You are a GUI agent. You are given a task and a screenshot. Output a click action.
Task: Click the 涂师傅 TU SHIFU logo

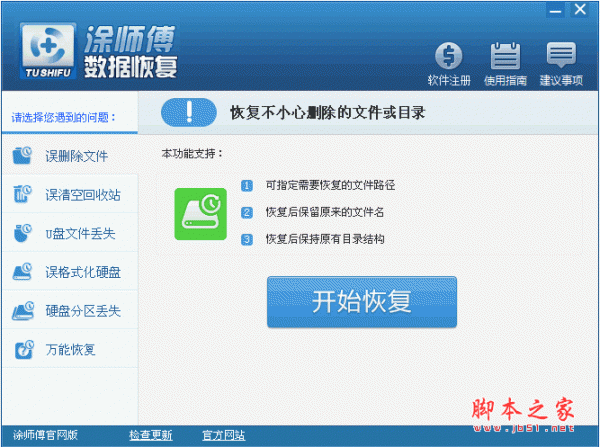pos(48,51)
